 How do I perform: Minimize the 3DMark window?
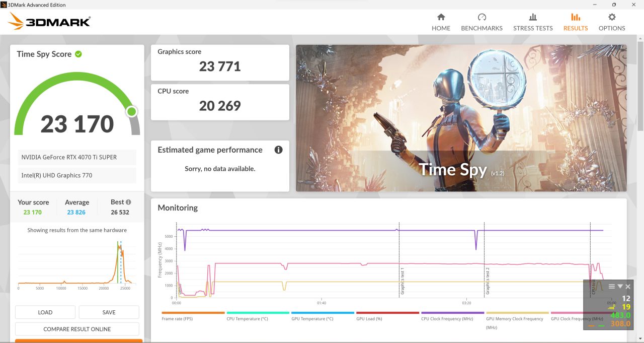coord(594,5)
